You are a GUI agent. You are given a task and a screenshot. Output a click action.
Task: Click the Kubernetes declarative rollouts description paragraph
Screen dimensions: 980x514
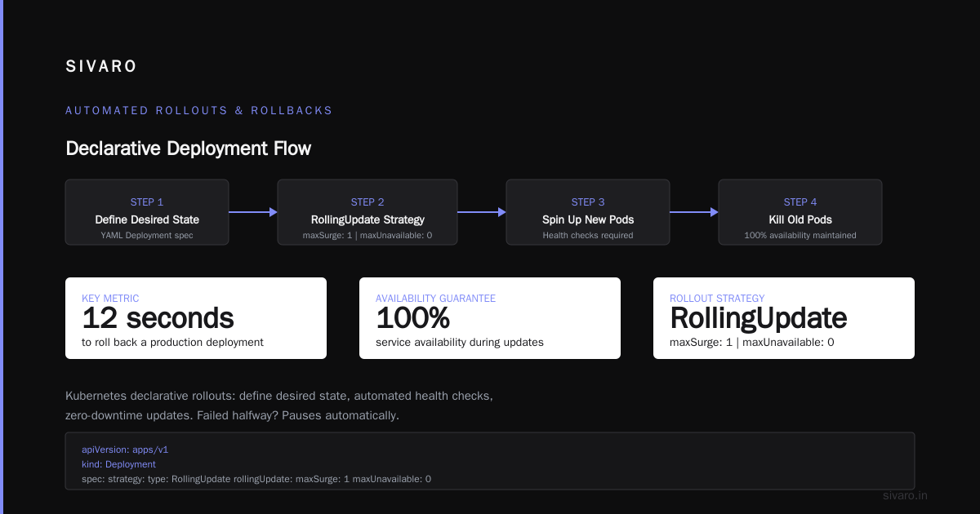(x=279, y=405)
